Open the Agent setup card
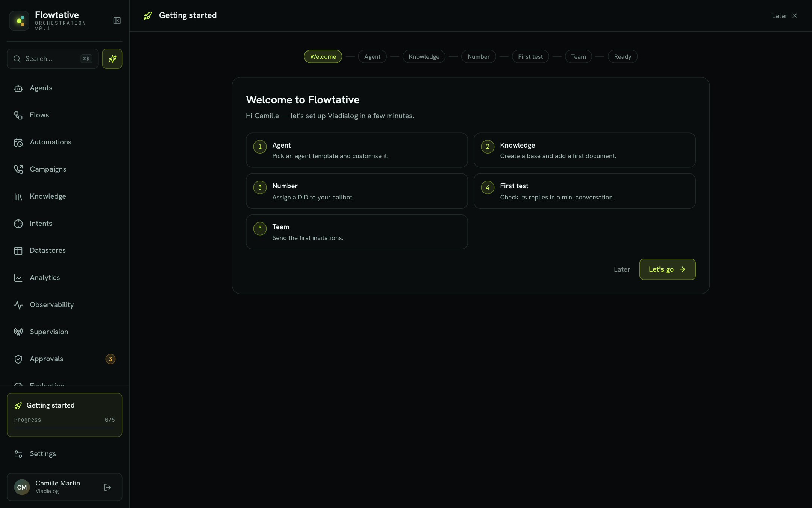This screenshot has width=812, height=508. tap(357, 150)
